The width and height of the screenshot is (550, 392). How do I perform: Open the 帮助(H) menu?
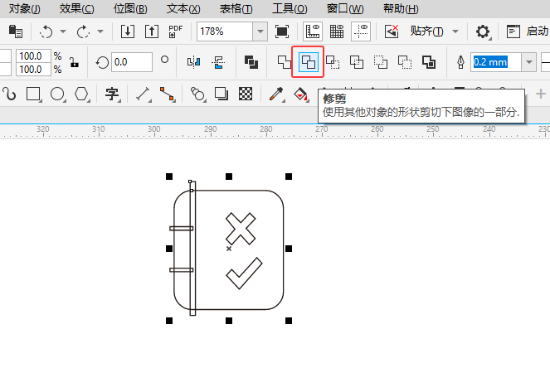pyautogui.click(x=401, y=9)
